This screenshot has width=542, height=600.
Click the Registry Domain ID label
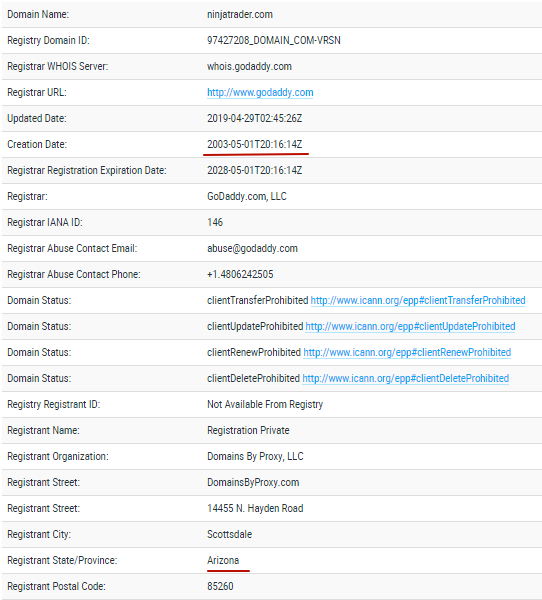click(x=48, y=40)
